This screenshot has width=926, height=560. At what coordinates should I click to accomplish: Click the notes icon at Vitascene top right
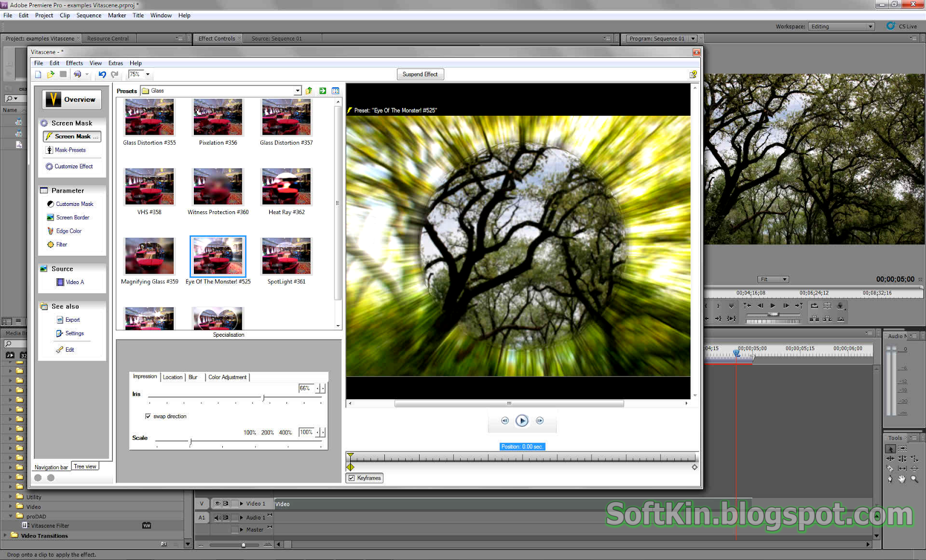click(x=693, y=75)
